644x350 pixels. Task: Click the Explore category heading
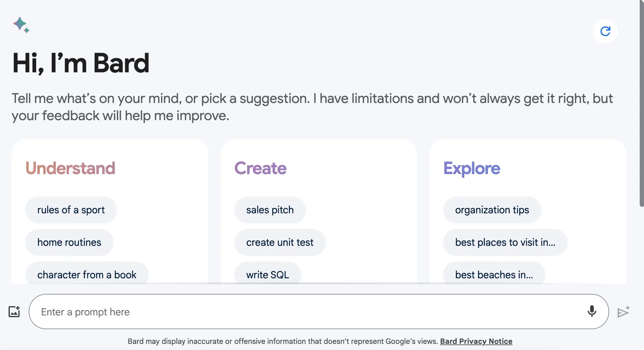tap(472, 168)
